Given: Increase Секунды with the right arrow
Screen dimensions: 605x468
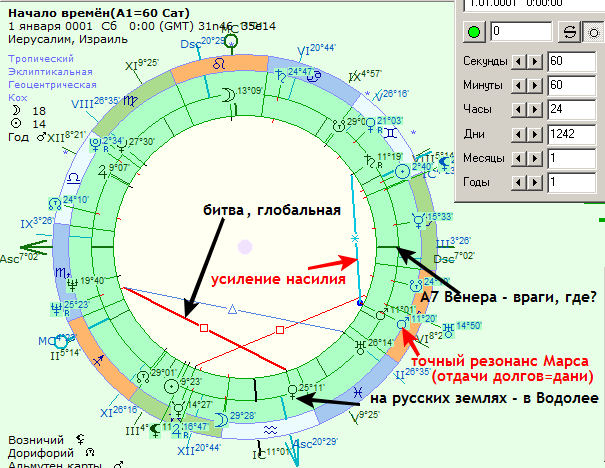Looking at the screenshot, I should (x=535, y=61).
